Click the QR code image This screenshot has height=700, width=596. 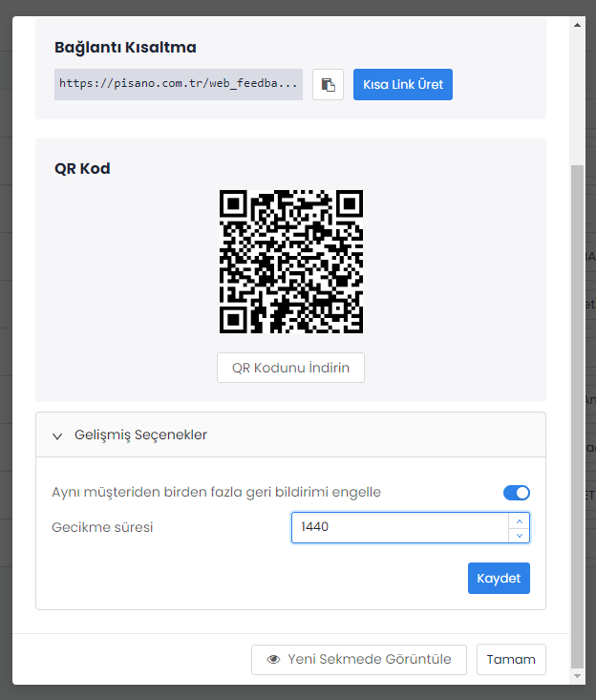(290, 261)
